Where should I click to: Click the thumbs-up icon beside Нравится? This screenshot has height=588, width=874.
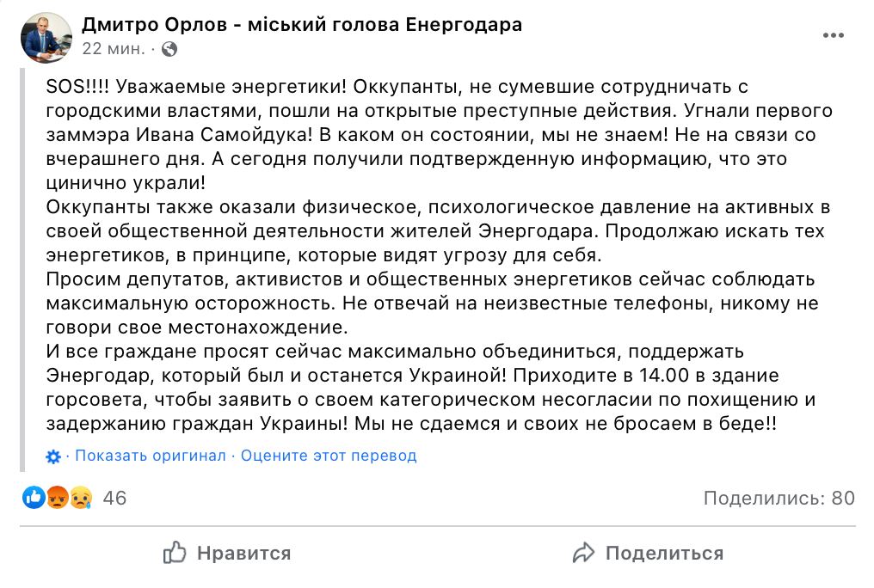click(x=175, y=553)
